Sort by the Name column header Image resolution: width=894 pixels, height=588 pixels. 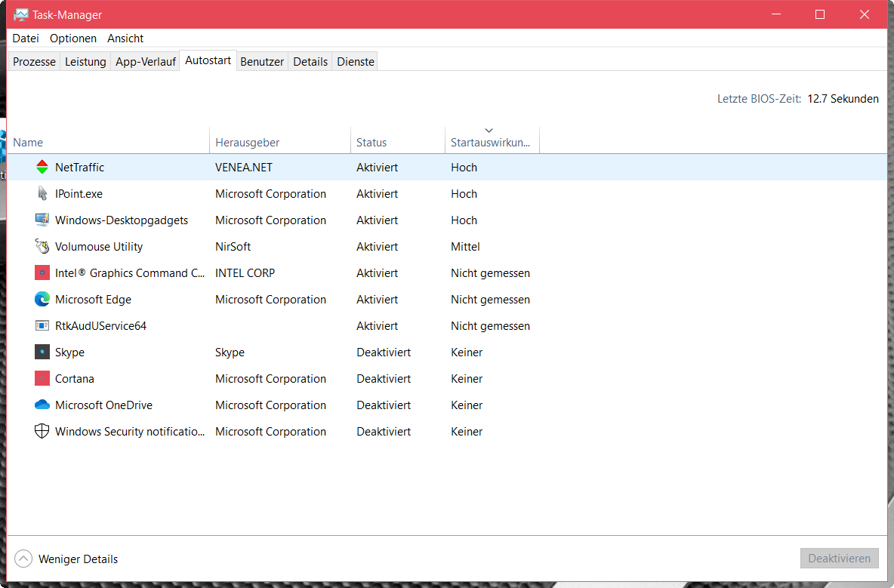108,142
